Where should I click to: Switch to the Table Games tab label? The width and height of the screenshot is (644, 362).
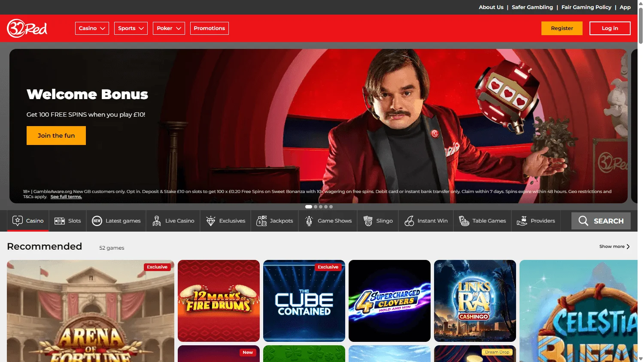click(x=489, y=221)
